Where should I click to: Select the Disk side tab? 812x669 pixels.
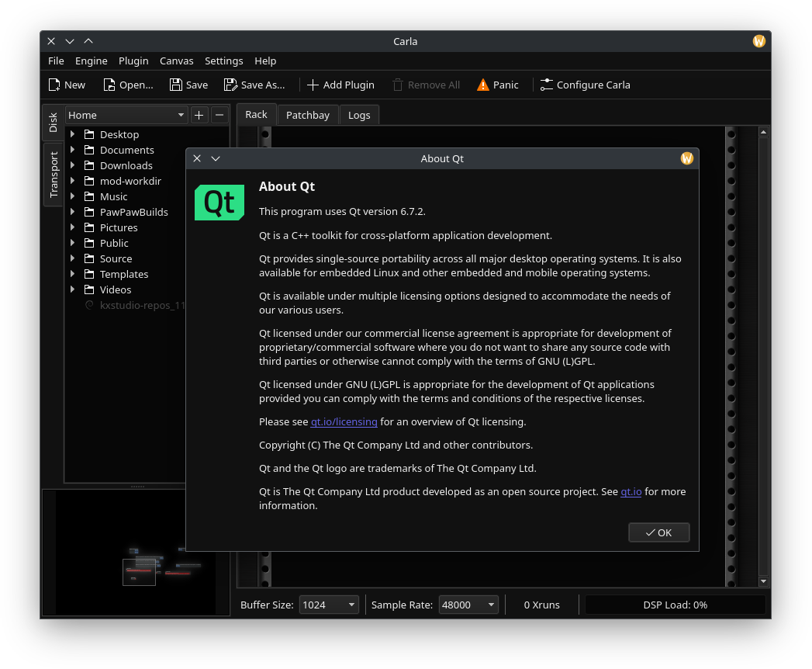[53, 123]
